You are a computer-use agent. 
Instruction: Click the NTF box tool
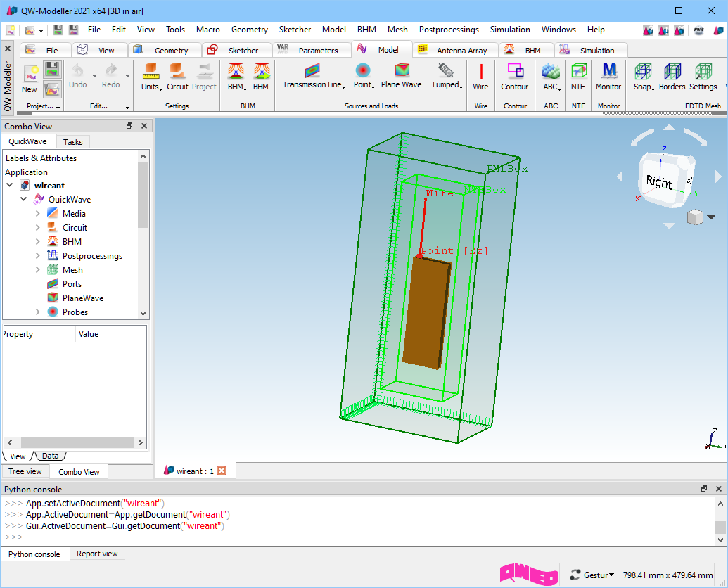tap(578, 77)
